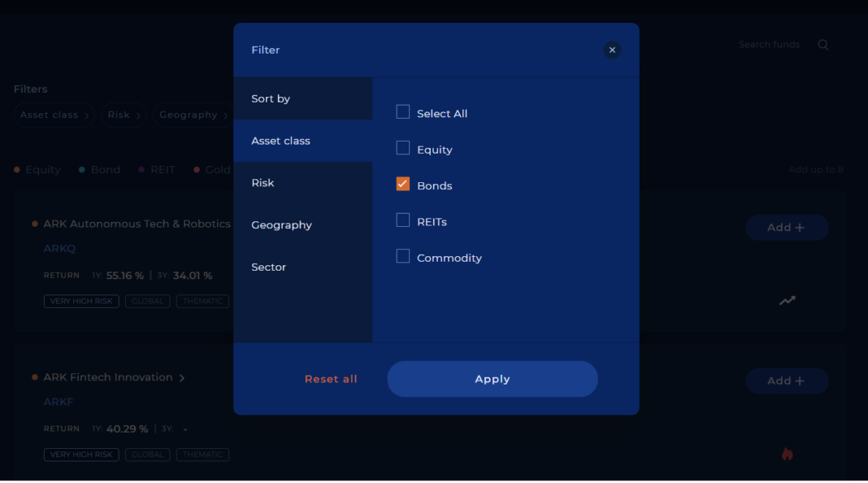Click Reset all to clear filters
Screen dimensions: 868x483
pyautogui.click(x=331, y=379)
